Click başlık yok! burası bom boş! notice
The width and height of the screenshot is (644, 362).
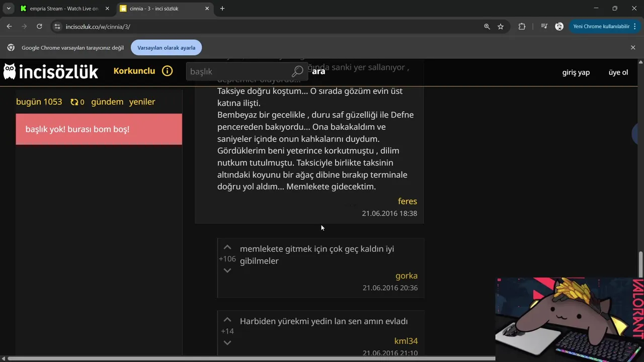pos(99,129)
